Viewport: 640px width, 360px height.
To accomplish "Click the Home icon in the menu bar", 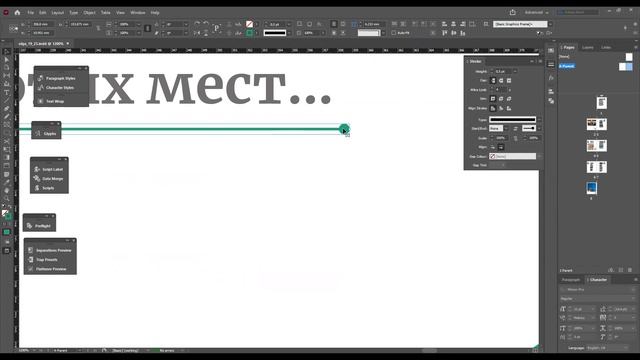I will point(17,13).
